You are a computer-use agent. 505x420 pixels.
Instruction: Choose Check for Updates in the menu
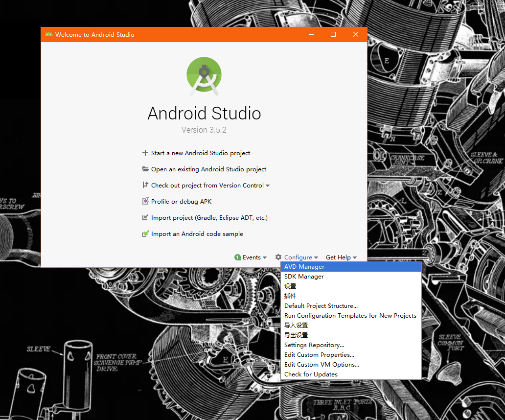pos(311,374)
